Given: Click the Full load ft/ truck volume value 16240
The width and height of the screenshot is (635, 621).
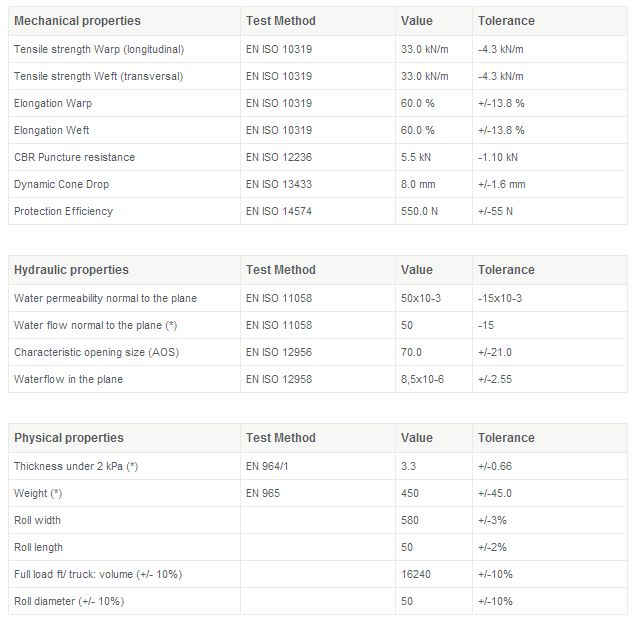Looking at the screenshot, I should pos(415,574).
